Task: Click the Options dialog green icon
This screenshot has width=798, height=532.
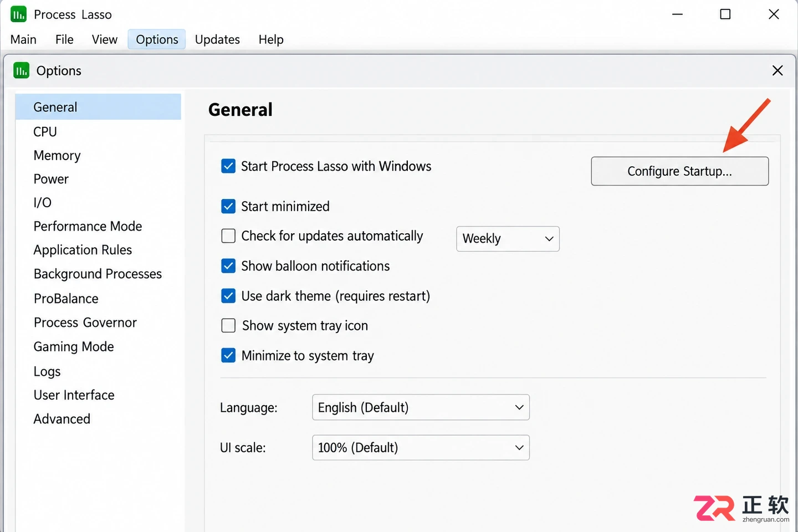Action: coord(21,70)
